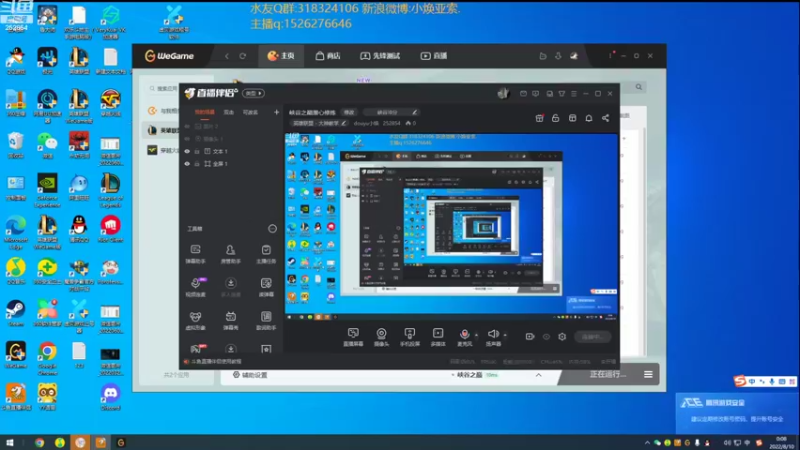
Task: Open the mail message icon in the title bar
Action: coord(523,94)
